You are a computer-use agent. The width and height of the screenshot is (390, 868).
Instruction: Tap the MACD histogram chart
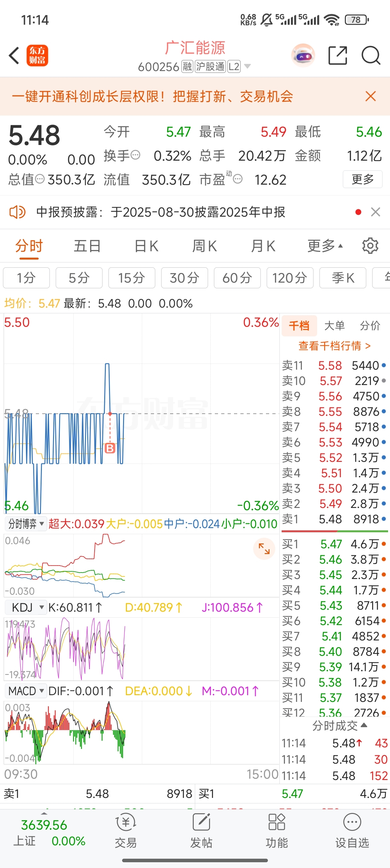click(141, 732)
